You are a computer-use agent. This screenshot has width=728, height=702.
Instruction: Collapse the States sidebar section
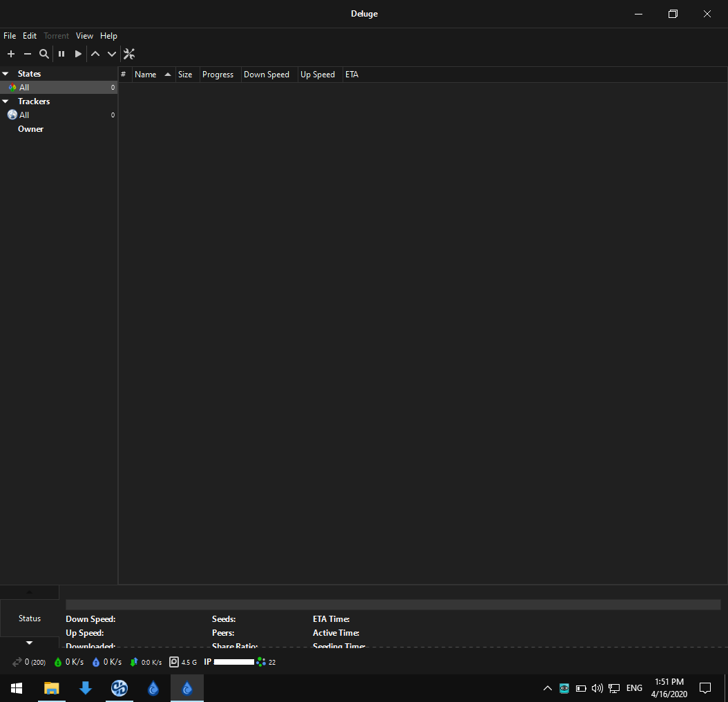[x=6, y=74]
